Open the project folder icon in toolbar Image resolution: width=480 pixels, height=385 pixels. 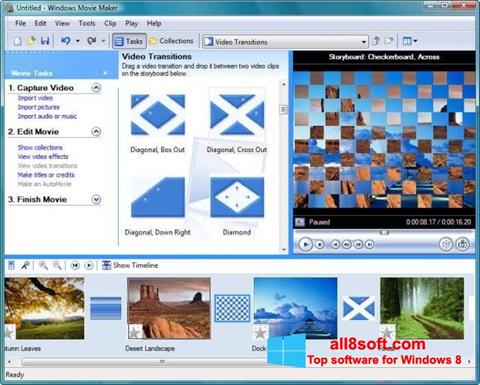pos(31,41)
